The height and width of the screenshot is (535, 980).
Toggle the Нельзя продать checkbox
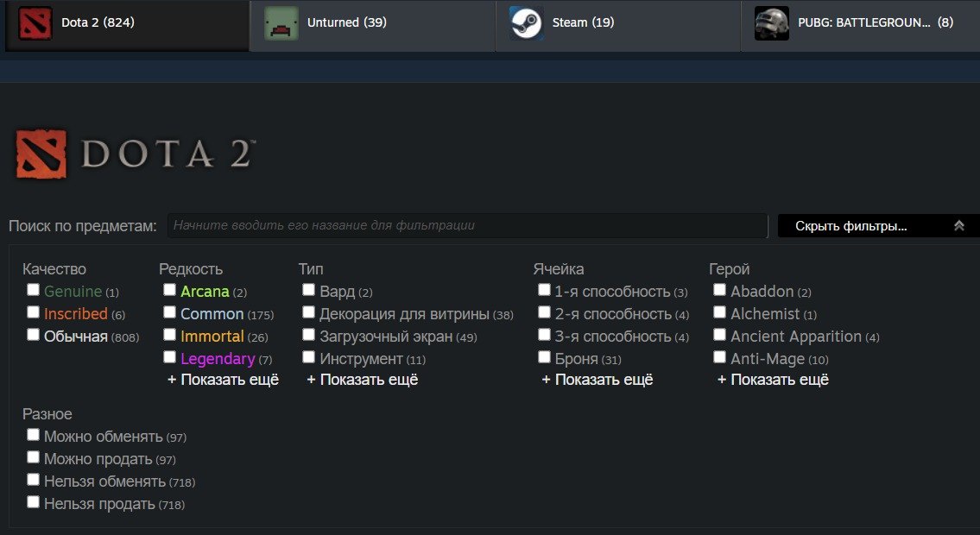(x=33, y=502)
